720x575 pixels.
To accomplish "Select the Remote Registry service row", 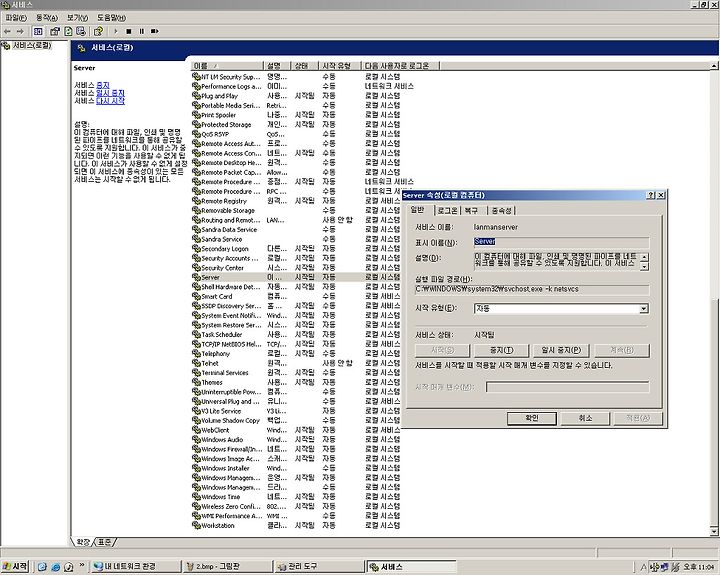I will coord(296,201).
